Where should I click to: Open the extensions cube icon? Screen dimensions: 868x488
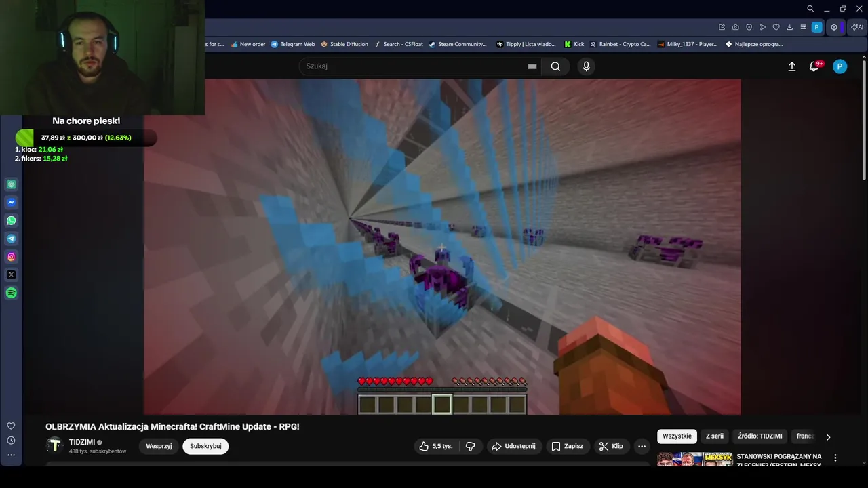834,27
